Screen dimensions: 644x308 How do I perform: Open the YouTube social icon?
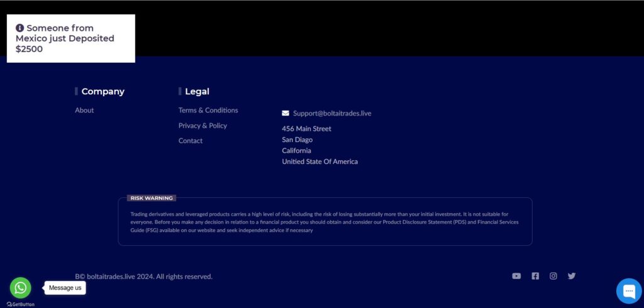[516, 276]
